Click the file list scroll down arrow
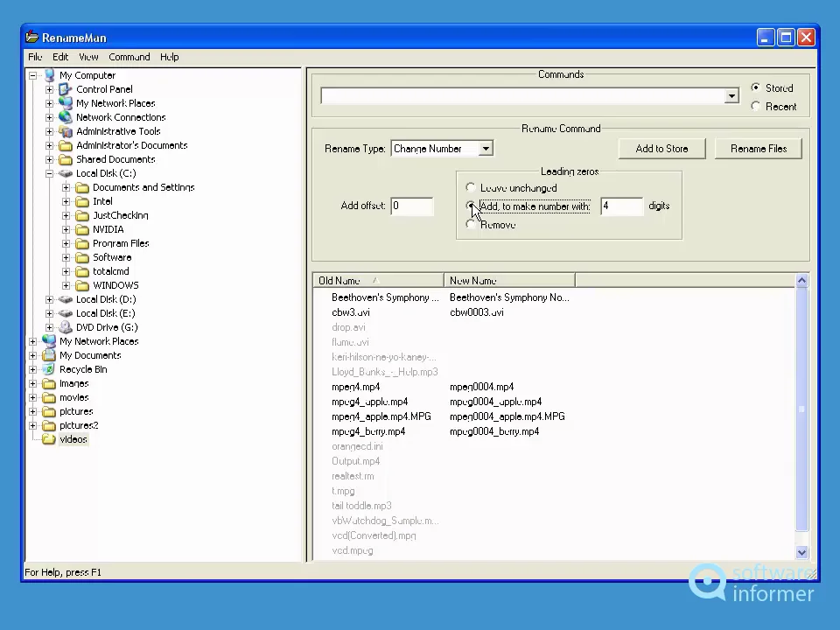The image size is (840, 630). [801, 552]
